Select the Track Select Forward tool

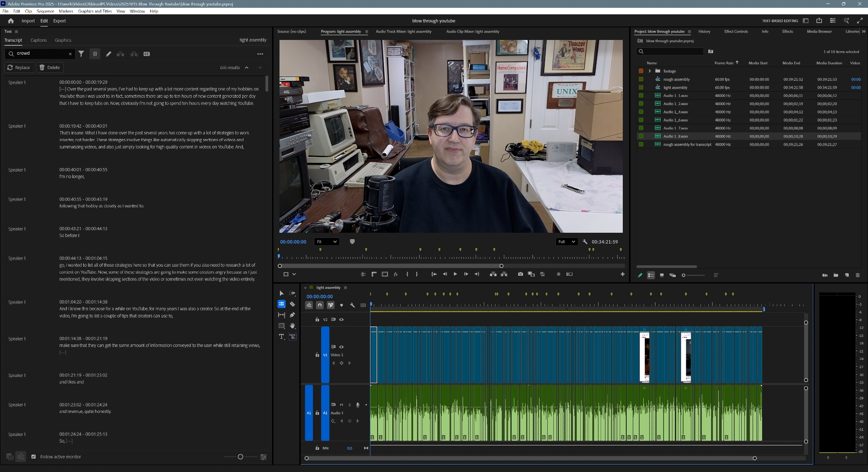pyautogui.click(x=293, y=294)
